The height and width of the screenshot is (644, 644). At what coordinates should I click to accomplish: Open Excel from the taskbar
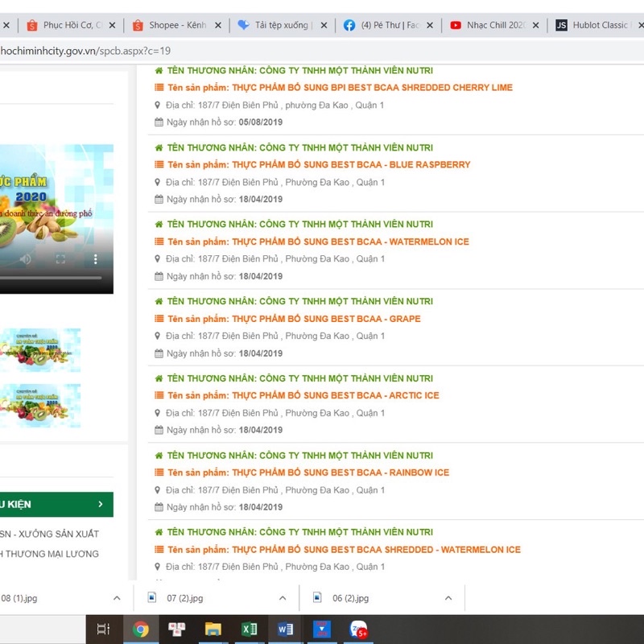point(250,629)
